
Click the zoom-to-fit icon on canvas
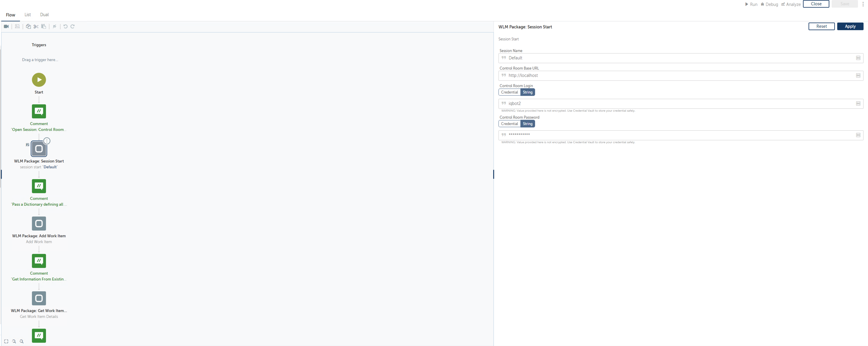point(6,341)
